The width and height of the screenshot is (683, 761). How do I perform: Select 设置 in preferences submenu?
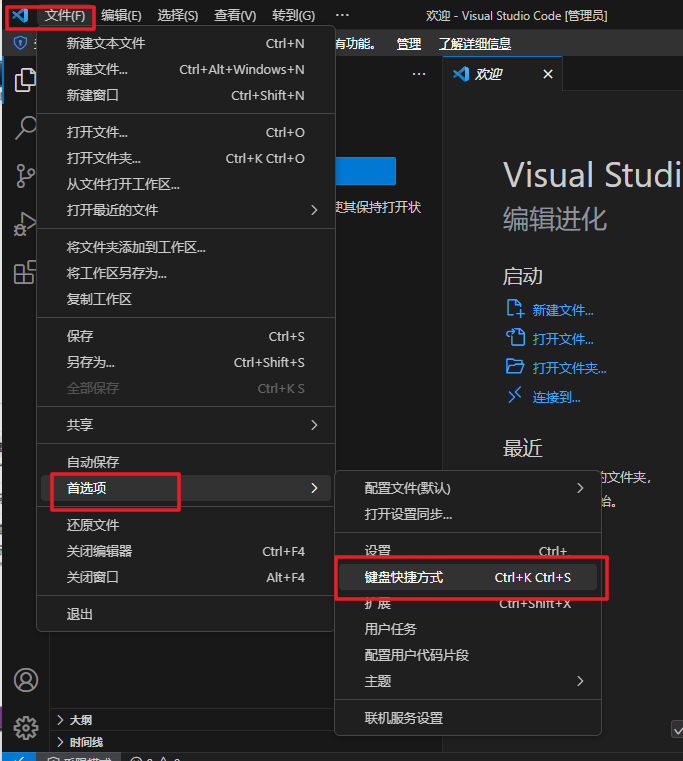pyautogui.click(x=468, y=551)
